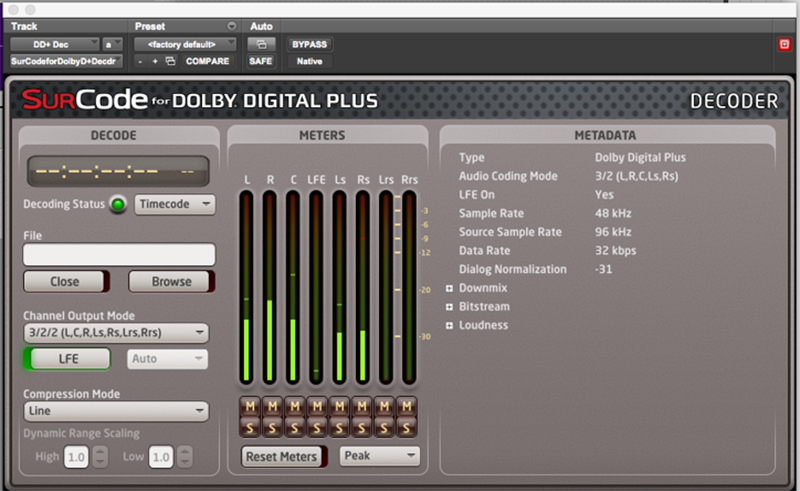Toggle plugin BYPASS
The width and height of the screenshot is (800, 491).
click(309, 44)
